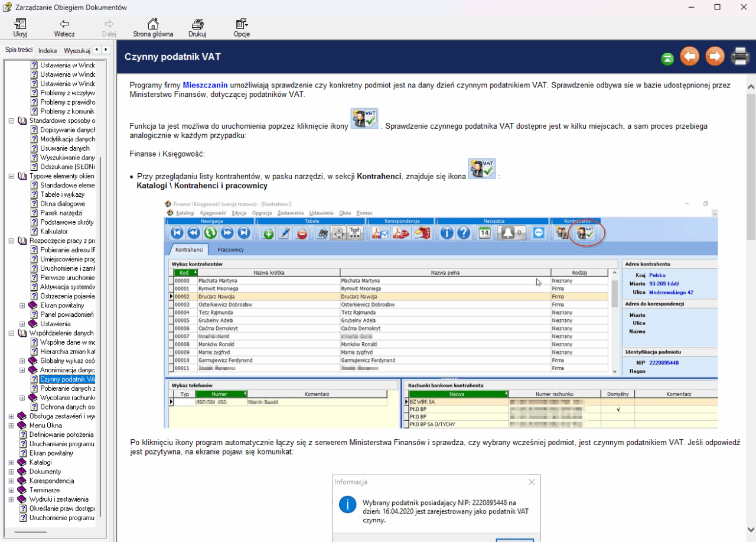Click the tree's horizontal scrollbar thumb

click(30, 533)
